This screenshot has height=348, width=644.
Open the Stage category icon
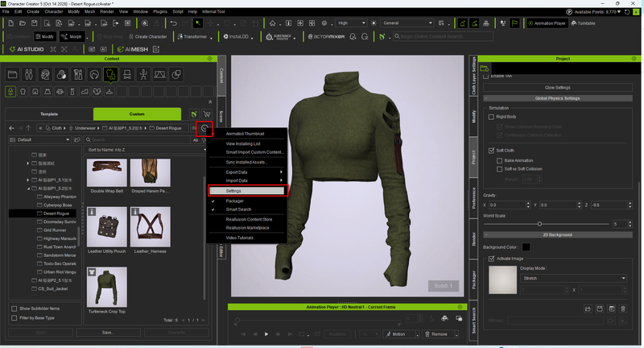pos(159,75)
